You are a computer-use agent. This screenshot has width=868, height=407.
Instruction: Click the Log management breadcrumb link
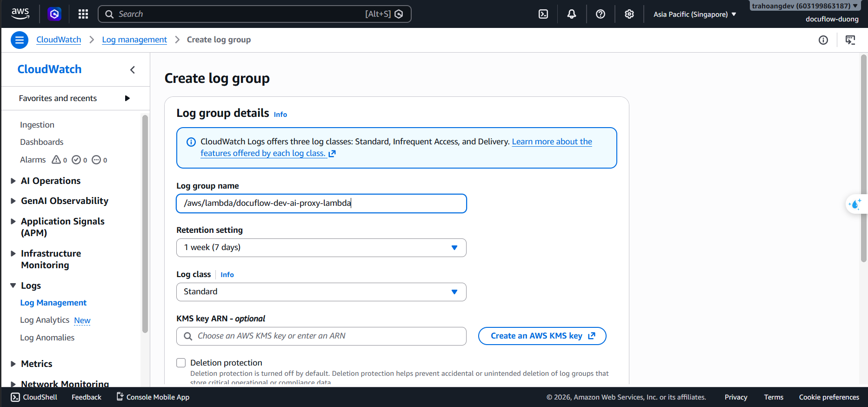click(134, 40)
